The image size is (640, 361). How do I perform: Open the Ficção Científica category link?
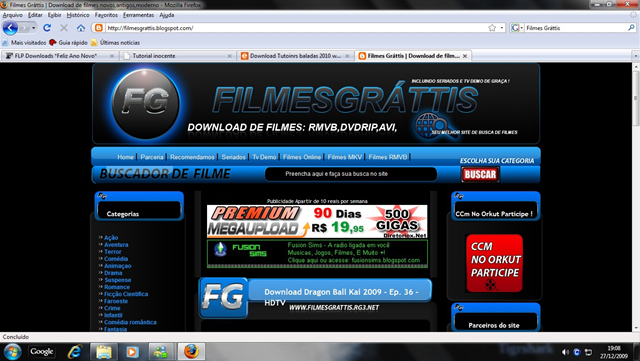click(126, 294)
